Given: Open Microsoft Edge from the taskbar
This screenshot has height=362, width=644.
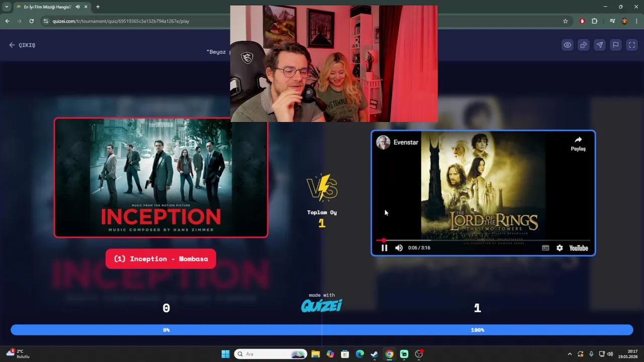Looking at the screenshot, I should (x=360, y=354).
